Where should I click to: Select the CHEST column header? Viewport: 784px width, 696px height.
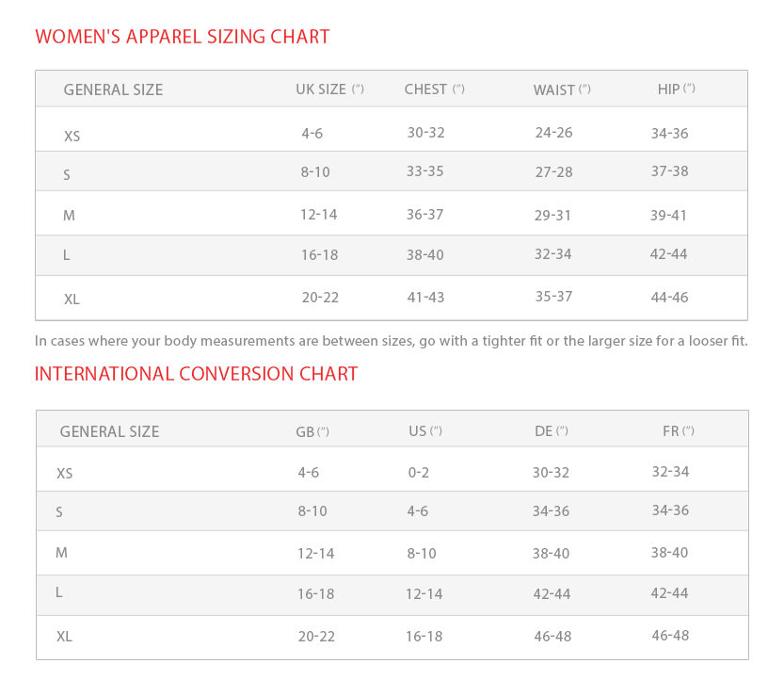click(434, 89)
